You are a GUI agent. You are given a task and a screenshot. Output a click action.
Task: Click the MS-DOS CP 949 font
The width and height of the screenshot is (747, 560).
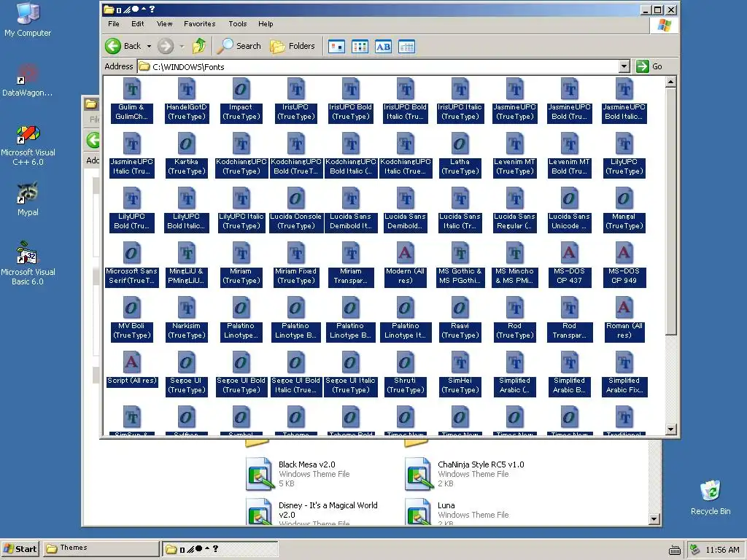[x=624, y=265]
